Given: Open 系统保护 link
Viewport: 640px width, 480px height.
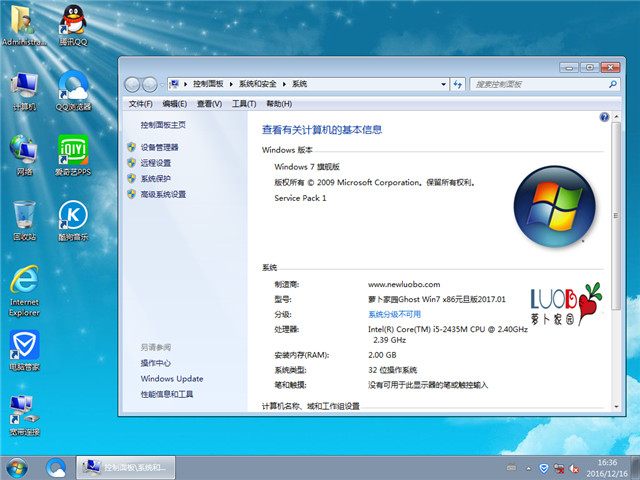Looking at the screenshot, I should click(156, 178).
